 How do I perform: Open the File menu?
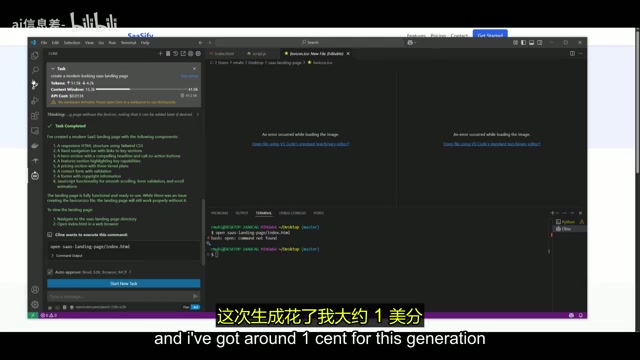pos(44,42)
